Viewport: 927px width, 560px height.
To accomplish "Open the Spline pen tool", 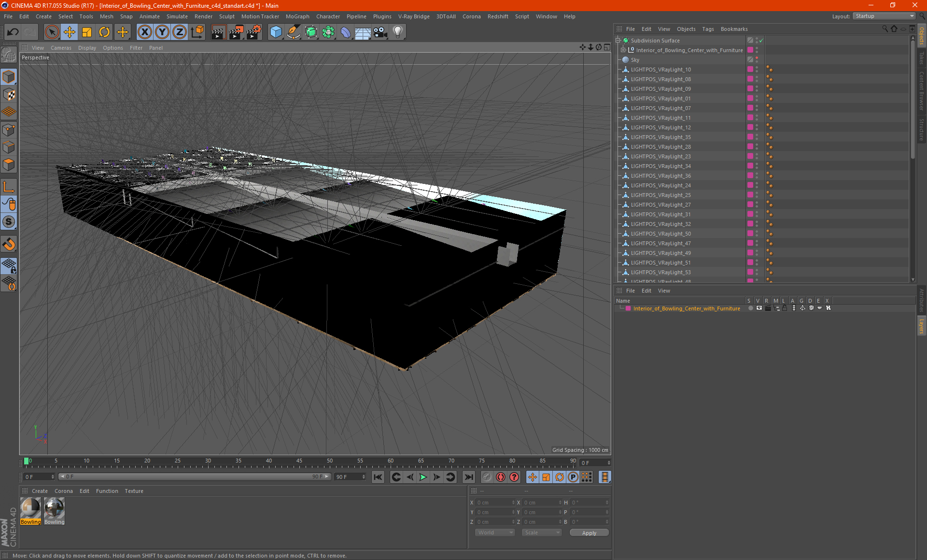I will coord(293,32).
